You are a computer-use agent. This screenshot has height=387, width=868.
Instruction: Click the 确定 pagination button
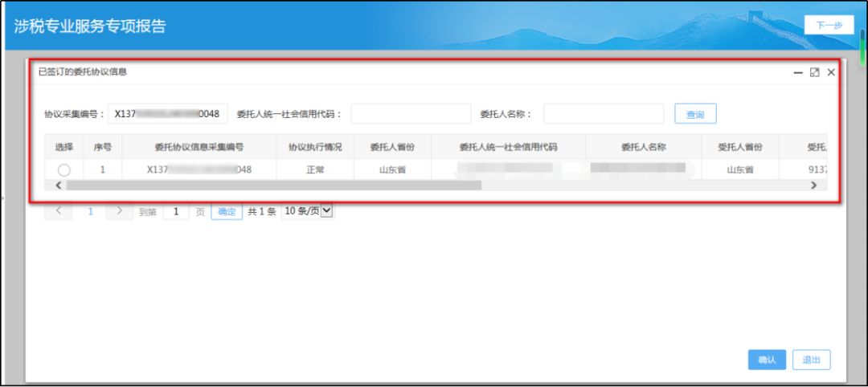click(x=227, y=211)
